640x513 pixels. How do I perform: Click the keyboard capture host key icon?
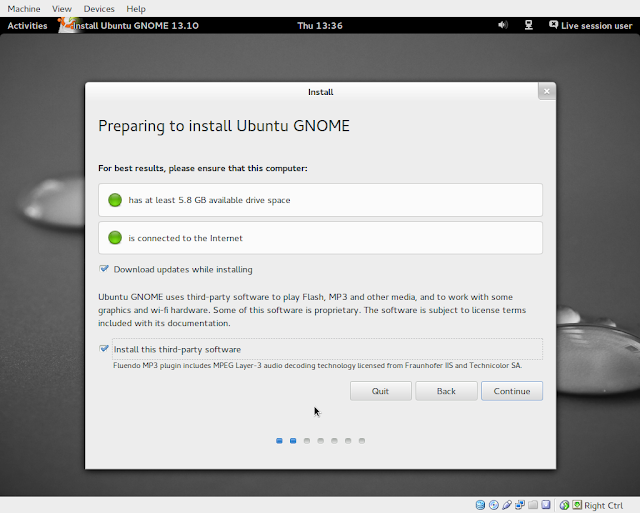coord(577,505)
